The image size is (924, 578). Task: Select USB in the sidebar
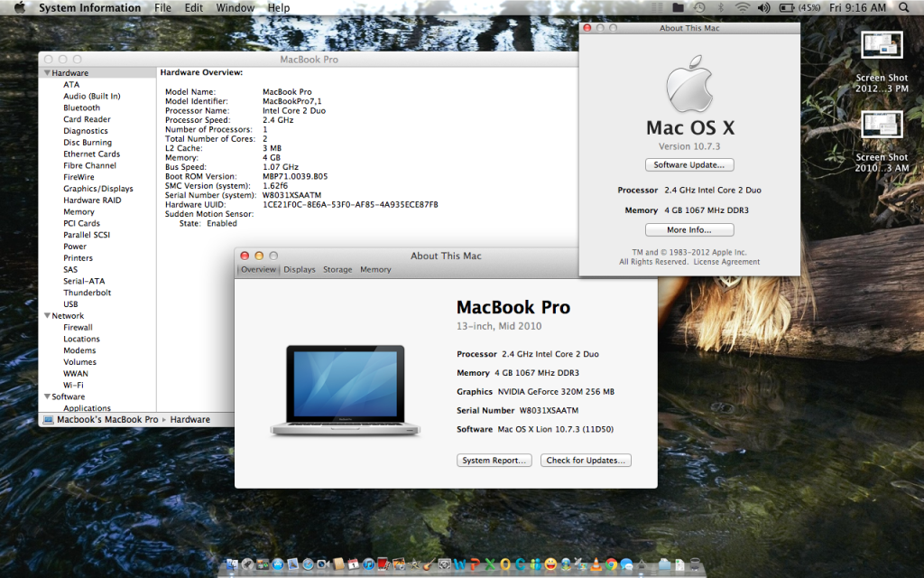[x=70, y=304]
